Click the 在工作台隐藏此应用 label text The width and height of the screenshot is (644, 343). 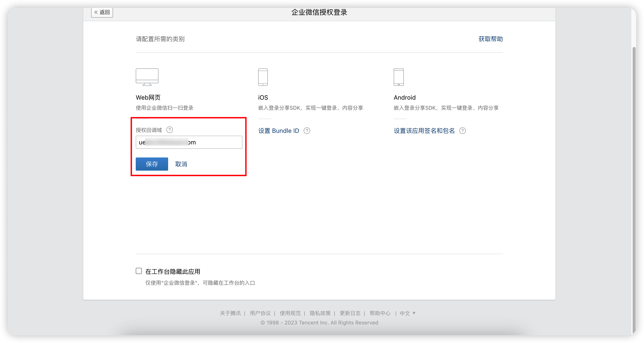pos(173,272)
